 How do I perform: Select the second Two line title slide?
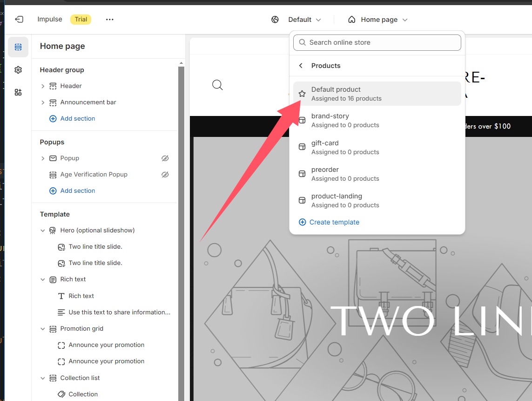pos(95,263)
